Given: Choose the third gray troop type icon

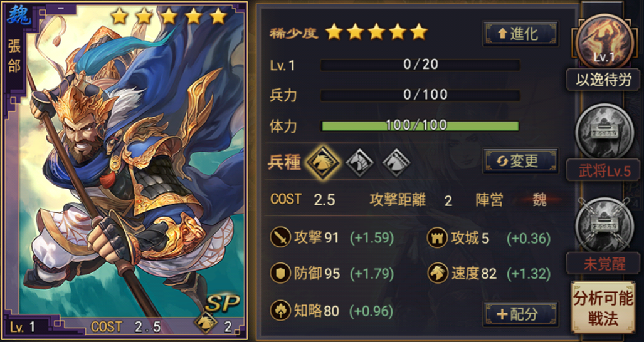Looking at the screenshot, I should tap(396, 163).
